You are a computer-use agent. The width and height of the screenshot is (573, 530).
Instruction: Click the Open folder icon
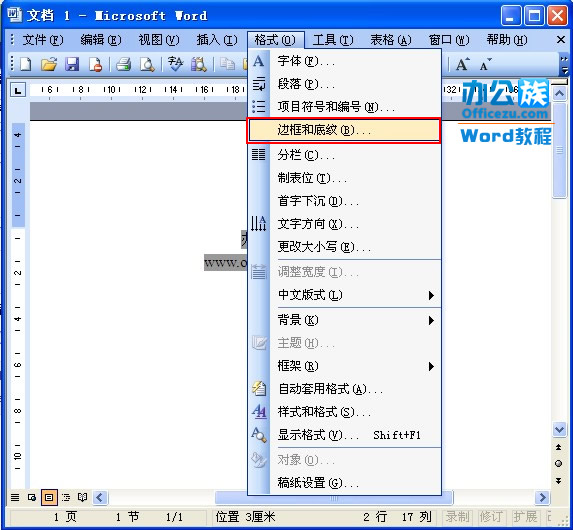tap(49, 64)
